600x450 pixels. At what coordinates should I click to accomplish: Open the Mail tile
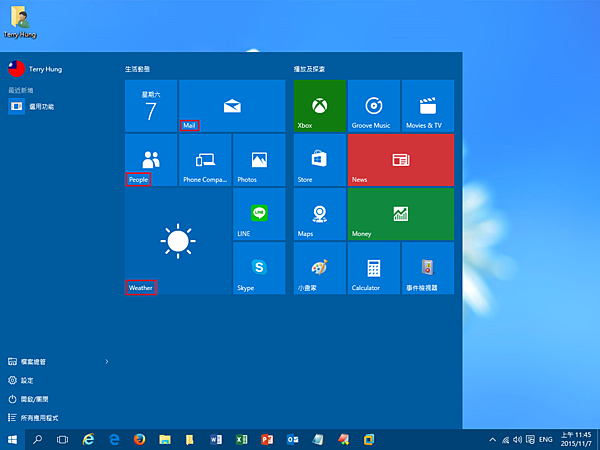232,106
